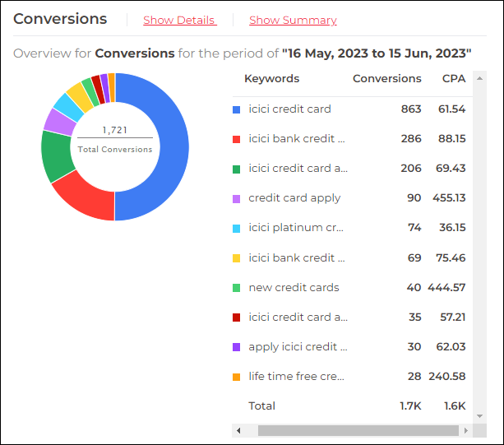The height and width of the screenshot is (445, 504).
Task: Select the keyword 'apply icici credit ...'
Action: pos(298,347)
